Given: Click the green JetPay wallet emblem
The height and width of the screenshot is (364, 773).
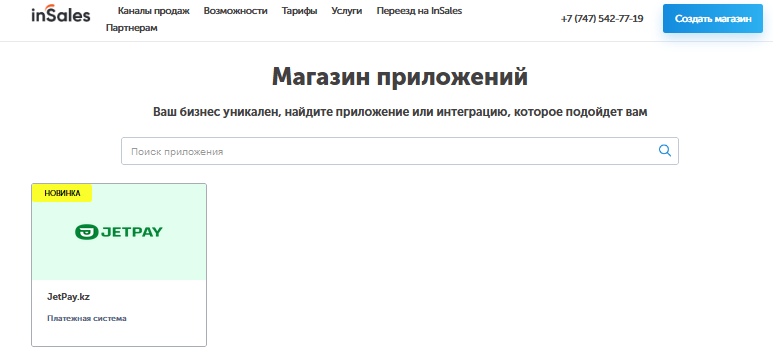Looking at the screenshot, I should coord(87,232).
